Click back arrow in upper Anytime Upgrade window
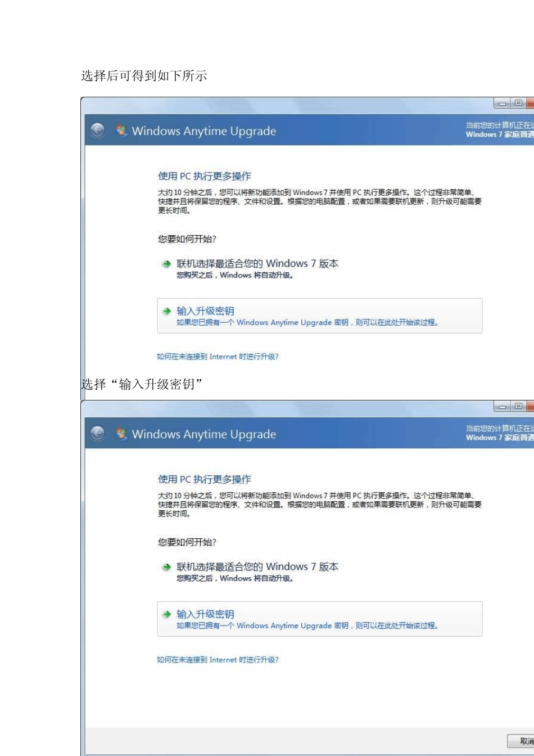The image size is (534, 756). (x=98, y=131)
